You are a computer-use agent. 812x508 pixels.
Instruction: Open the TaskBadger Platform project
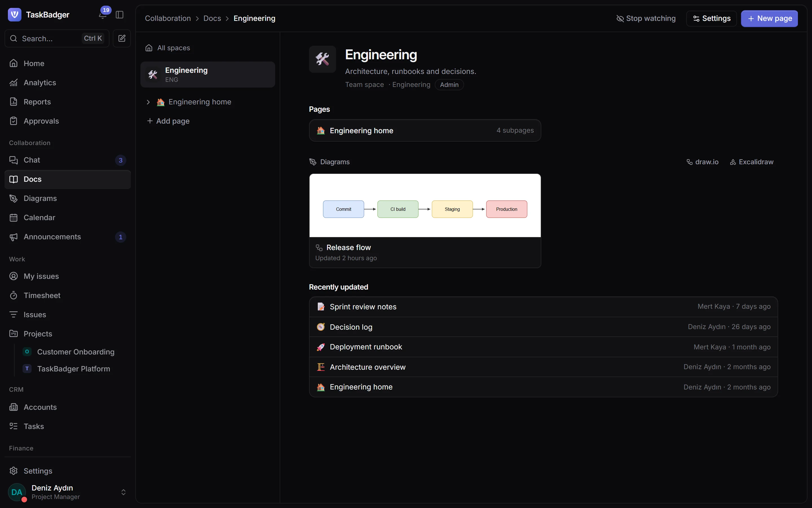(x=74, y=369)
